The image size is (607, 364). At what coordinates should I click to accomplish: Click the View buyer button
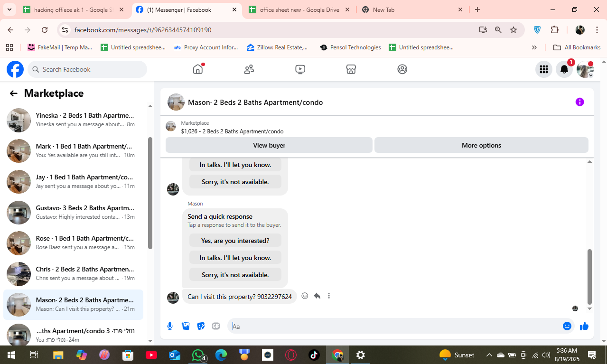coord(269,145)
